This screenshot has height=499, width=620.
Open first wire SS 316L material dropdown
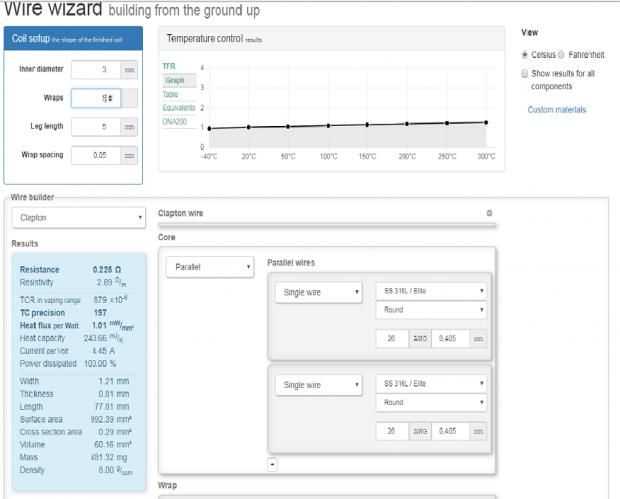pos(431,291)
